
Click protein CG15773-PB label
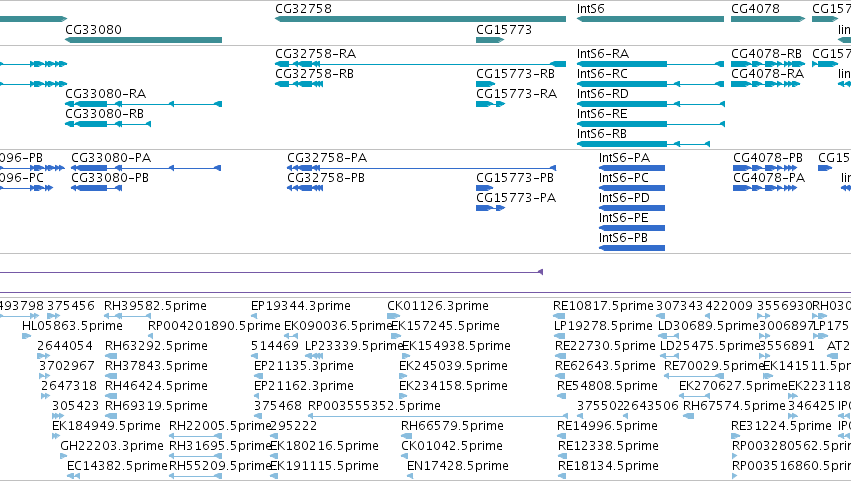coord(515,178)
